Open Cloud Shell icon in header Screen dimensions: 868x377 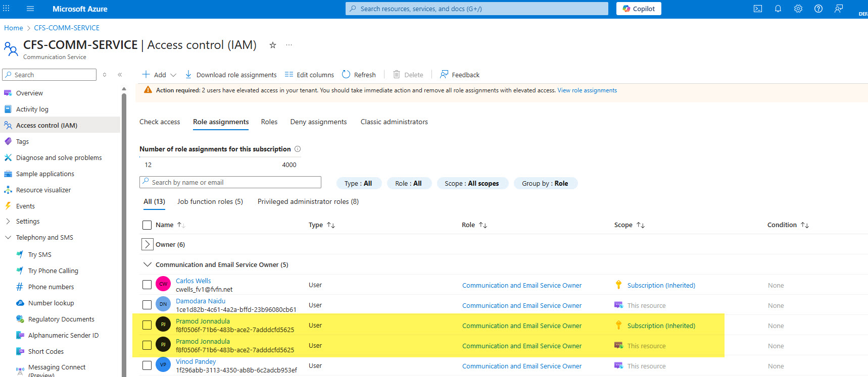(758, 9)
